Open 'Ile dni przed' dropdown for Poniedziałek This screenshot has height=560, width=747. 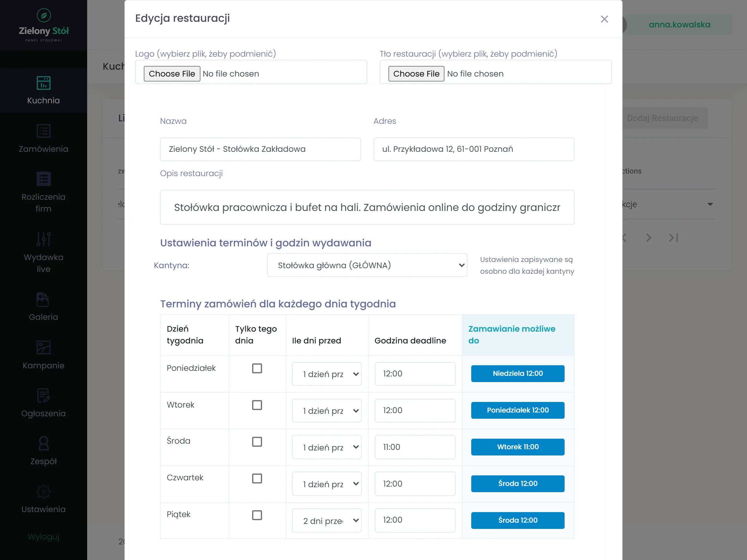click(327, 374)
